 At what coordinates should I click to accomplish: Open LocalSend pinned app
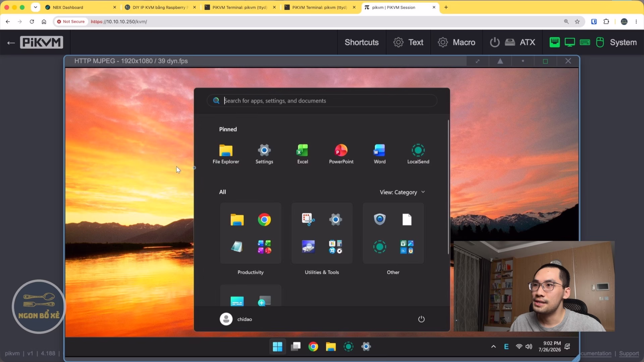tap(418, 154)
